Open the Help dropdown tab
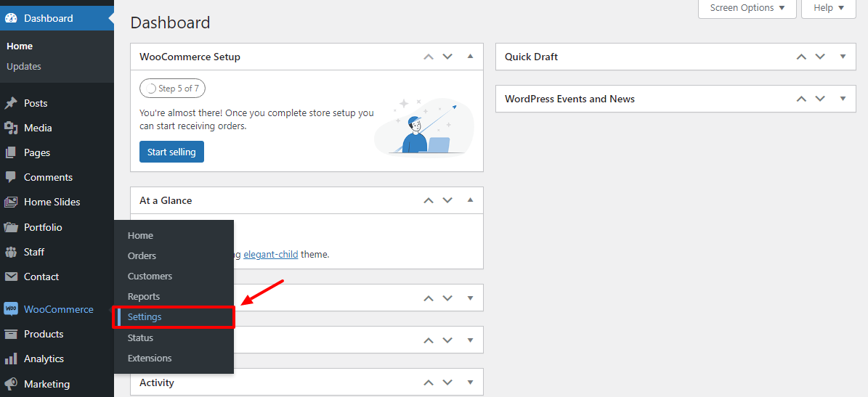 click(828, 8)
